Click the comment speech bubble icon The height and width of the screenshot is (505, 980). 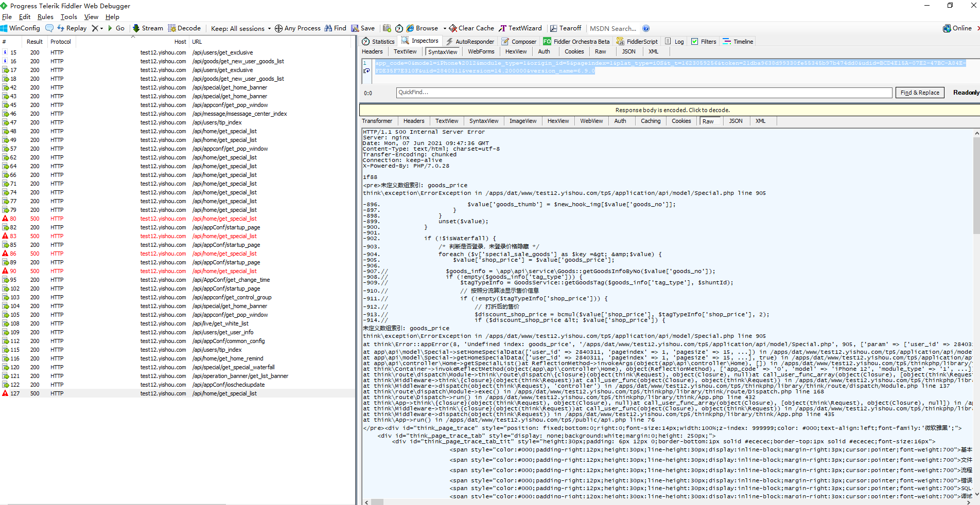49,28
